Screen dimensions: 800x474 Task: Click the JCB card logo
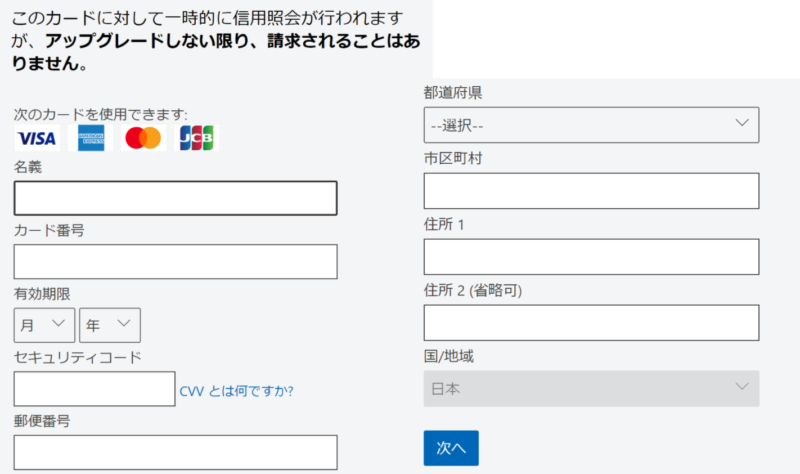197,139
